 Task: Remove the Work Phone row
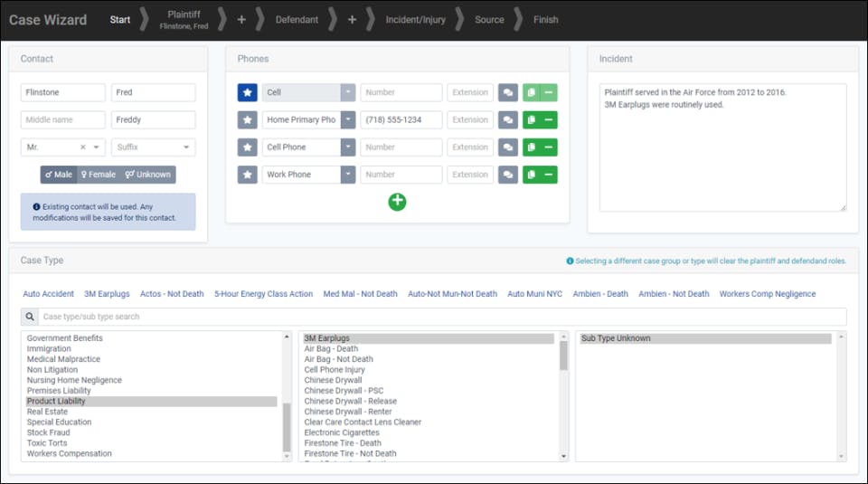(549, 175)
